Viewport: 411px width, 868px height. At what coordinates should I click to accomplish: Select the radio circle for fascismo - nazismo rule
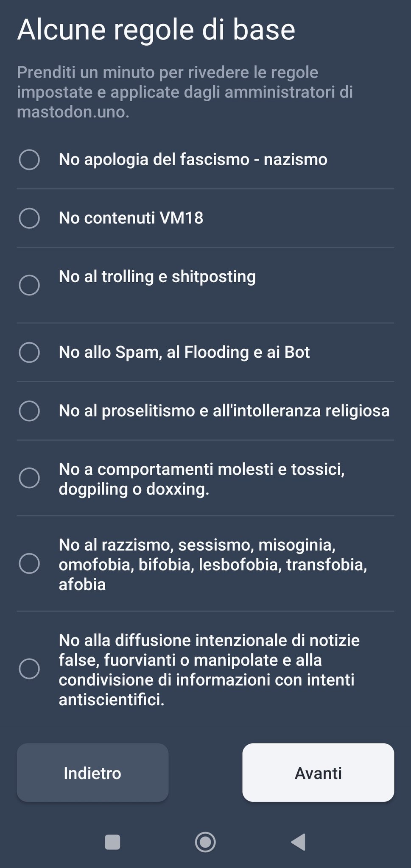pyautogui.click(x=29, y=160)
